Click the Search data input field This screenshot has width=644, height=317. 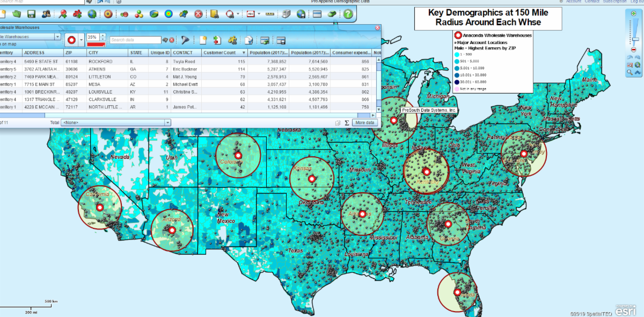[135, 40]
